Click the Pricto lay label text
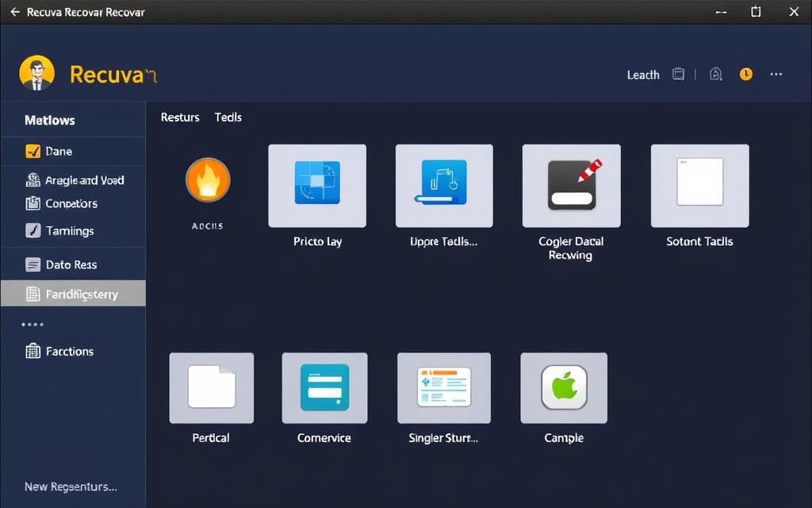The image size is (812, 508). pos(317,241)
